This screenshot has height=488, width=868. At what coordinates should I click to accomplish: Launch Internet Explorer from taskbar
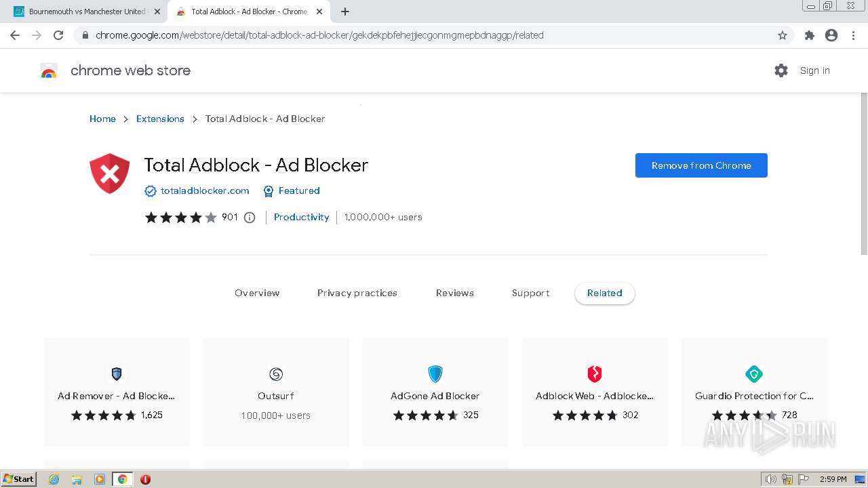pyautogui.click(x=54, y=479)
